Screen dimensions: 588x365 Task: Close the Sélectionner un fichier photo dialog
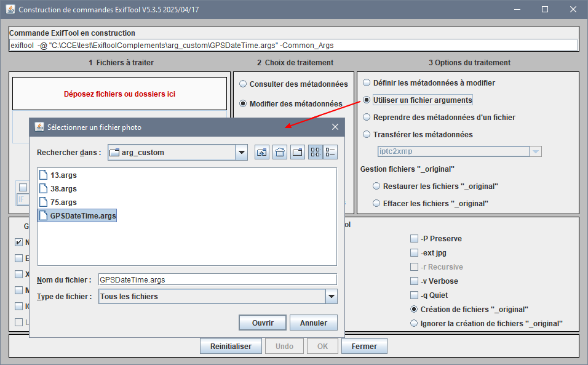pos(335,127)
